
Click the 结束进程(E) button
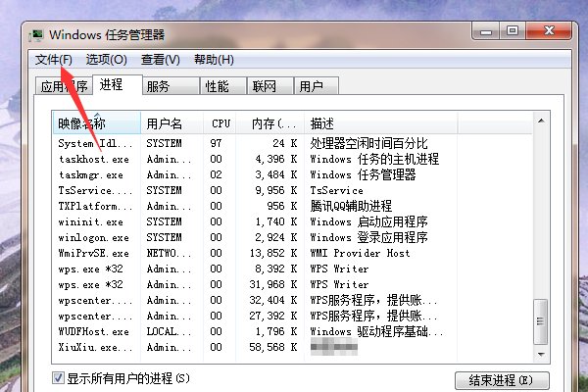(502, 381)
